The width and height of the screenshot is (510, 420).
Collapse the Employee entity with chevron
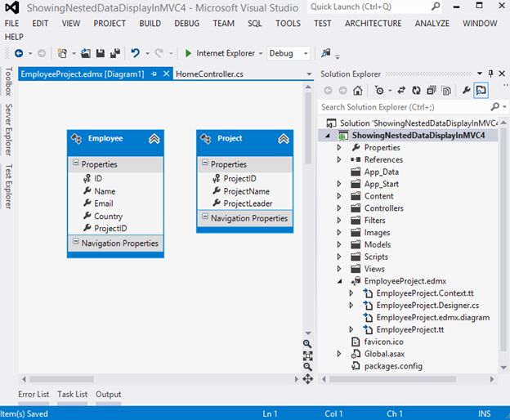coord(154,139)
